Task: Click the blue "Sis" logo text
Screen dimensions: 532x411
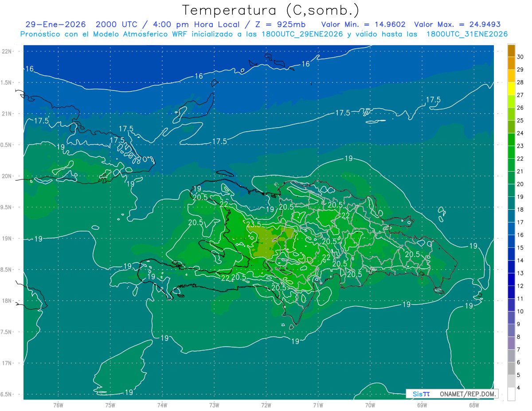Action: pos(418,394)
